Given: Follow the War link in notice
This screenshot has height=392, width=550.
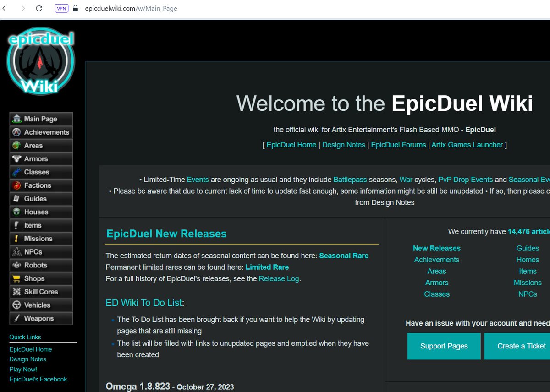Looking at the screenshot, I should coord(406,180).
